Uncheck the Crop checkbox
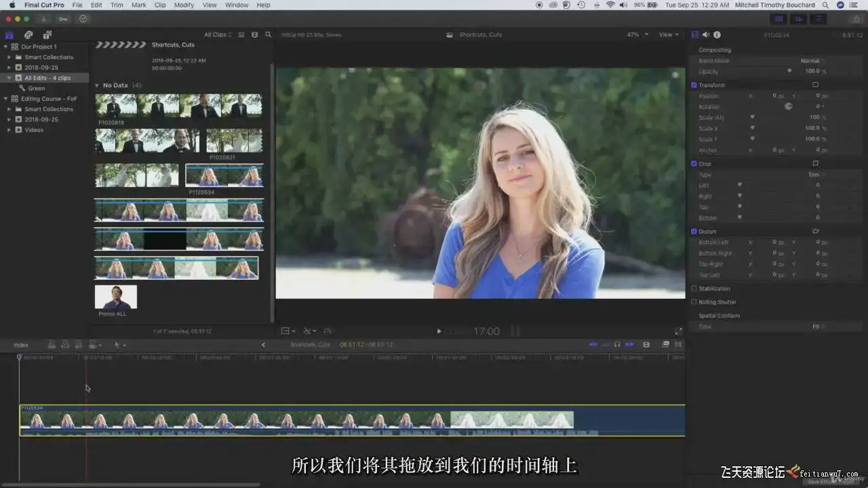The width and height of the screenshot is (868, 488). click(x=694, y=163)
